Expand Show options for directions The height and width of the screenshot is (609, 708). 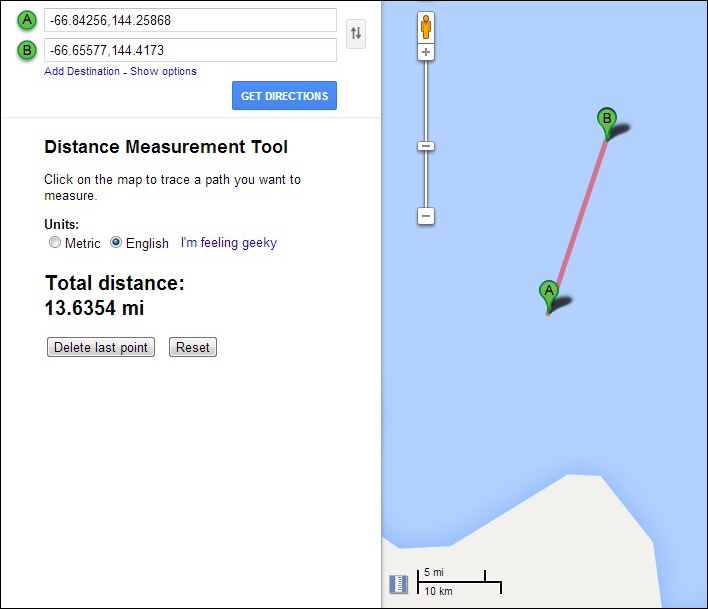click(x=164, y=71)
